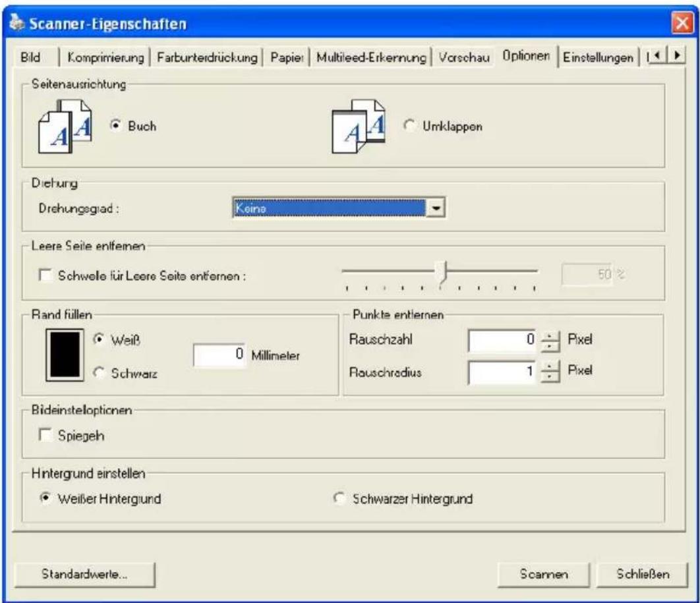Select Schwarz for Rand füllen

point(99,372)
